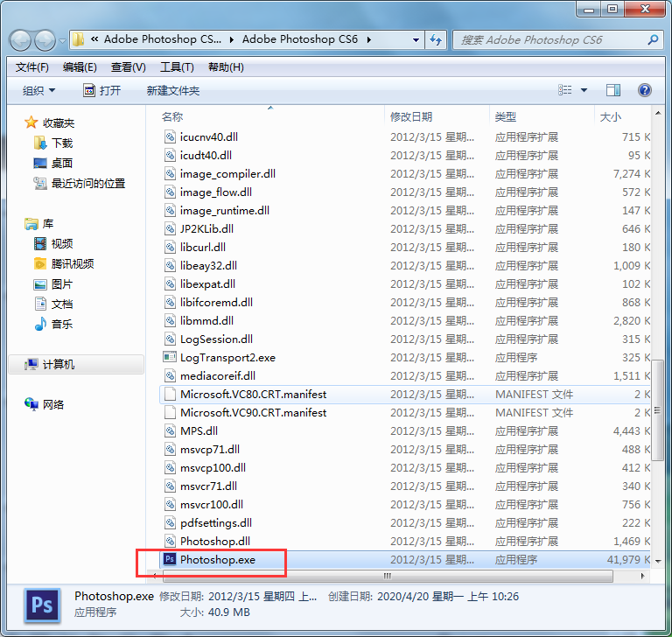Screen dimensions: 672x637
Task: Click the horizontal scrollbar right arrow
Action: [642, 576]
